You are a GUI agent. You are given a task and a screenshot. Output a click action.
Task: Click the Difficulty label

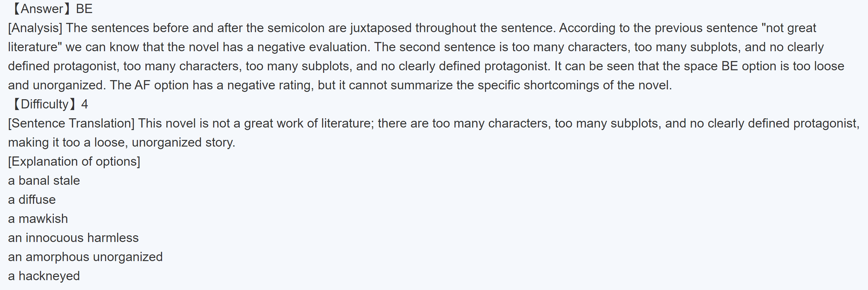pos(44,104)
